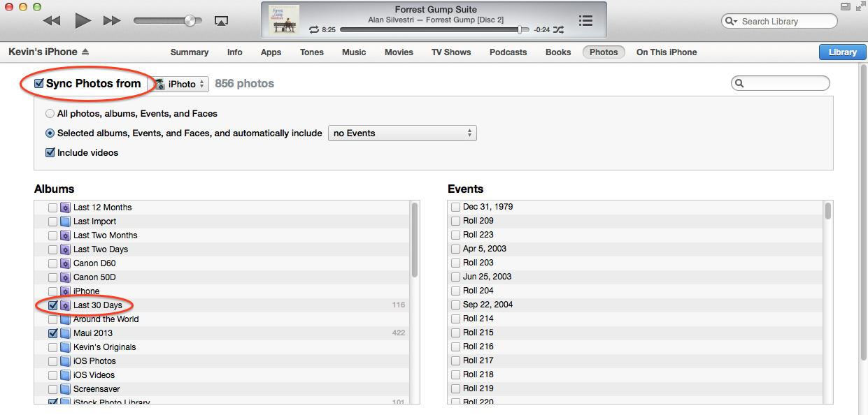The width and height of the screenshot is (868, 415).
Task: Select Selected albums, Events, and Faces radio
Action: pos(50,133)
